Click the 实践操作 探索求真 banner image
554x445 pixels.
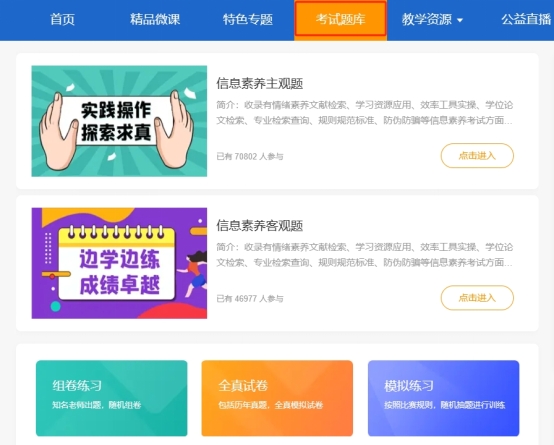[x=119, y=121]
